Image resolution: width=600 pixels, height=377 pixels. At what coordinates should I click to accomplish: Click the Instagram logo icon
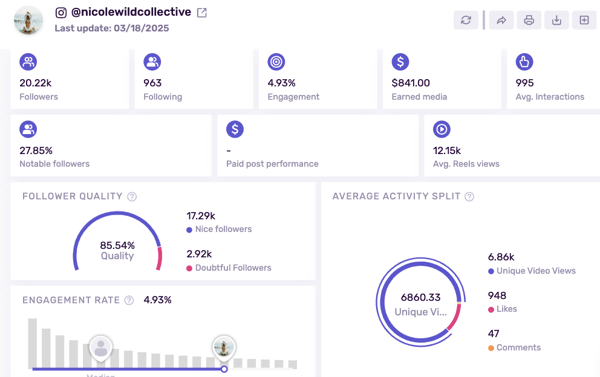click(61, 13)
